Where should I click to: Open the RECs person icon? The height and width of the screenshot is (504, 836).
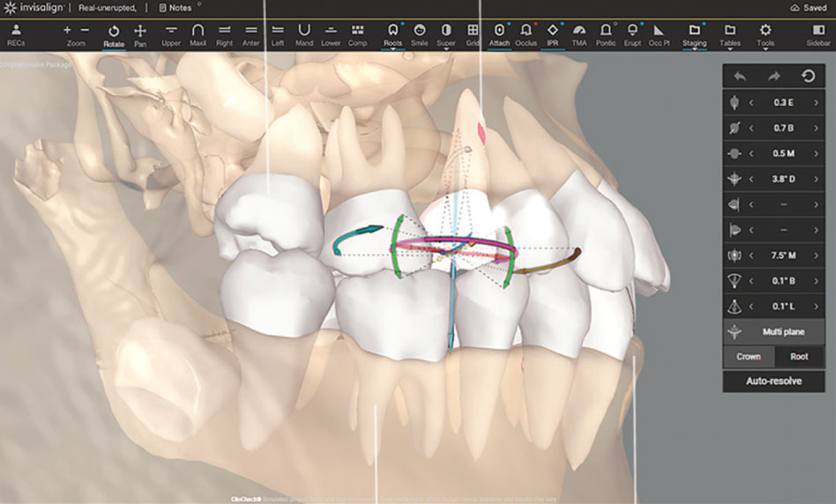(x=16, y=34)
